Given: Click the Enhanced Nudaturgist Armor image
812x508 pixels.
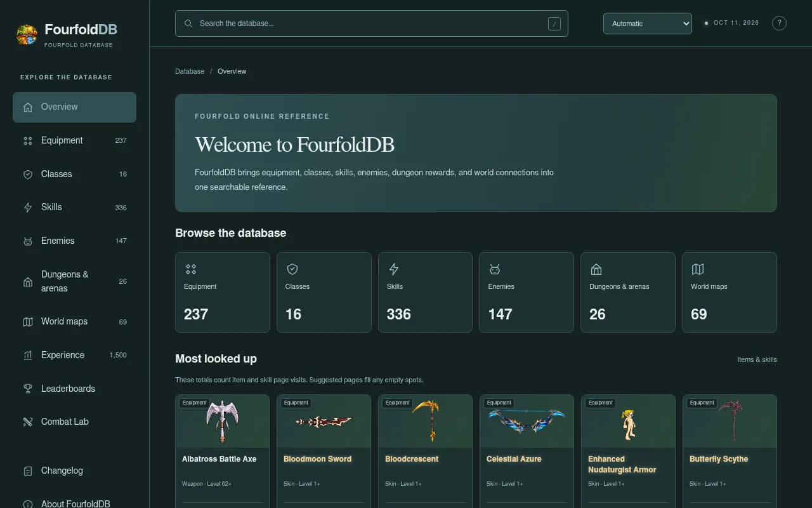Looking at the screenshot, I should click(x=628, y=425).
